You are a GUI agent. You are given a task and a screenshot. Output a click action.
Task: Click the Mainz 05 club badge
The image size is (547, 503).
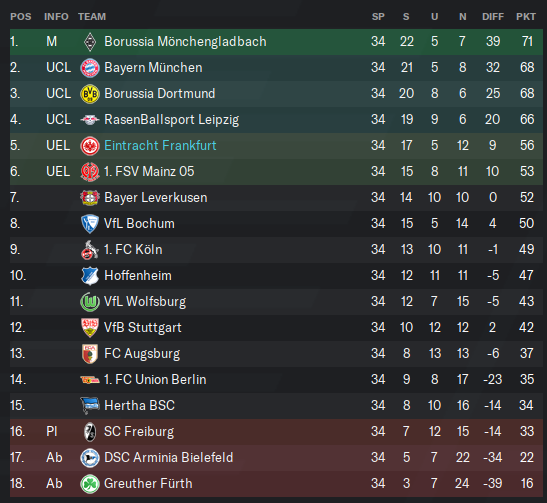tap(90, 172)
